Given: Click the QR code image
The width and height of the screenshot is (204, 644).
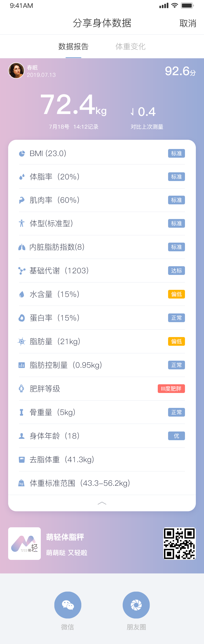Looking at the screenshot, I should 179,543.
